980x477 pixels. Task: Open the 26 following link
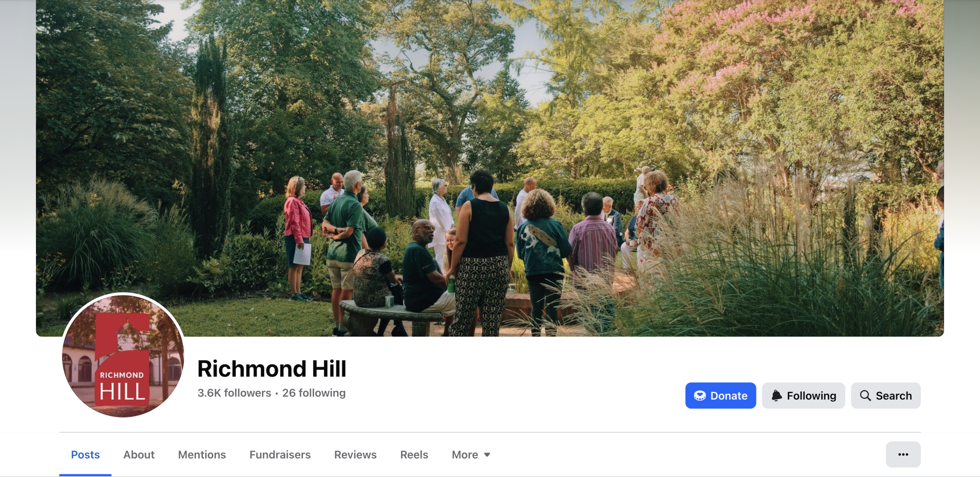tap(314, 393)
